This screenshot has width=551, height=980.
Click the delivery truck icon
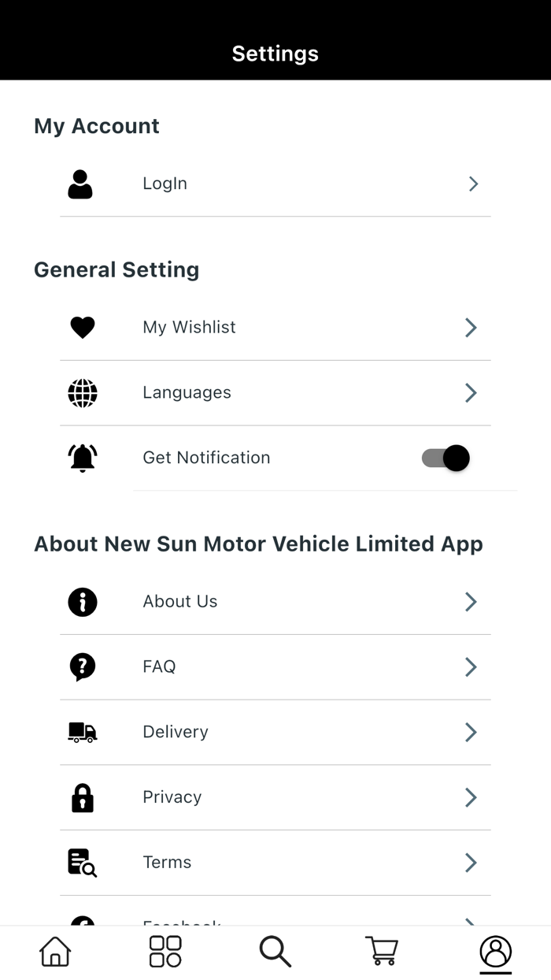point(82,732)
